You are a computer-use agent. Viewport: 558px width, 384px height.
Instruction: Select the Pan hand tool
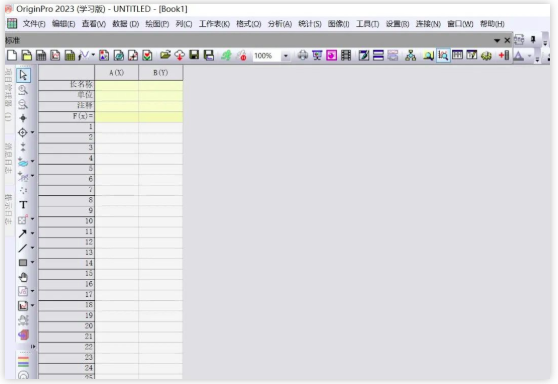point(23,277)
